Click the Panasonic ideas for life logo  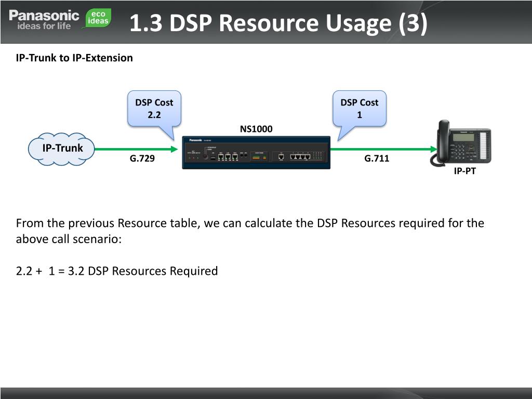pos(44,20)
